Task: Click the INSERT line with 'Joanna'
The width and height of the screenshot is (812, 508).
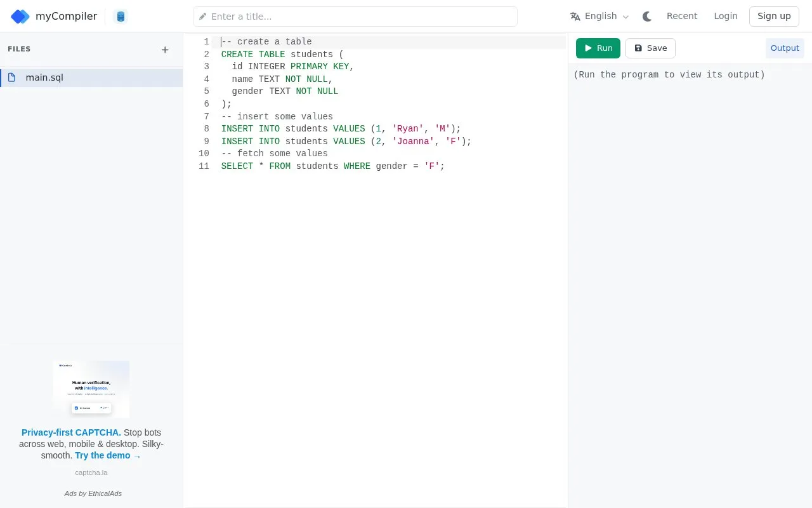Action: [x=346, y=142]
